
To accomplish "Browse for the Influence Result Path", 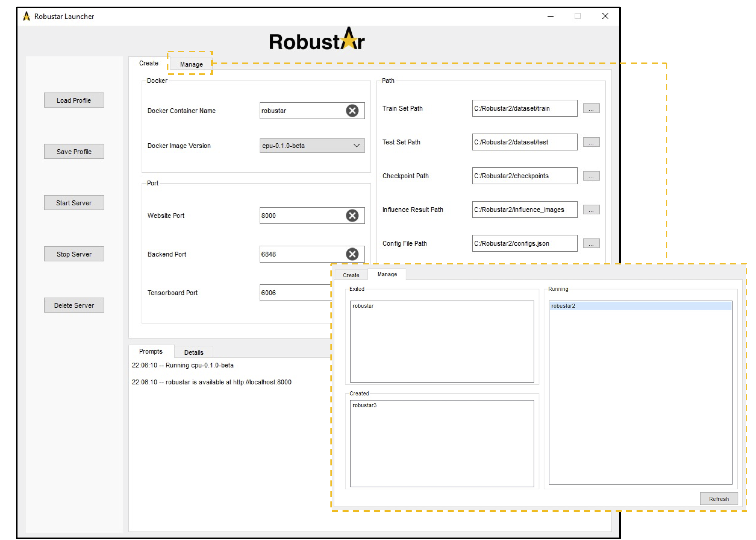I will coord(591,210).
